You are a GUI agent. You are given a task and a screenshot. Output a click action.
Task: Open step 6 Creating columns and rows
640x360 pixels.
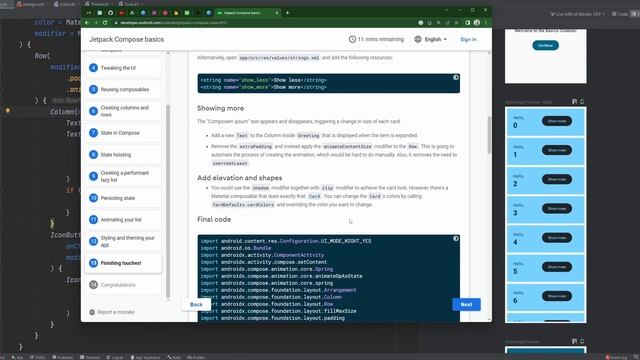point(123,111)
